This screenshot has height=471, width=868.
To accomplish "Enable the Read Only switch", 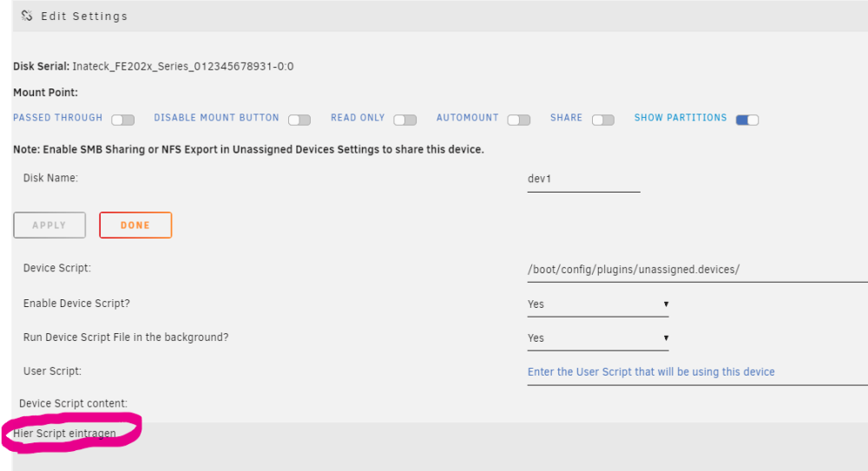I will (405, 120).
